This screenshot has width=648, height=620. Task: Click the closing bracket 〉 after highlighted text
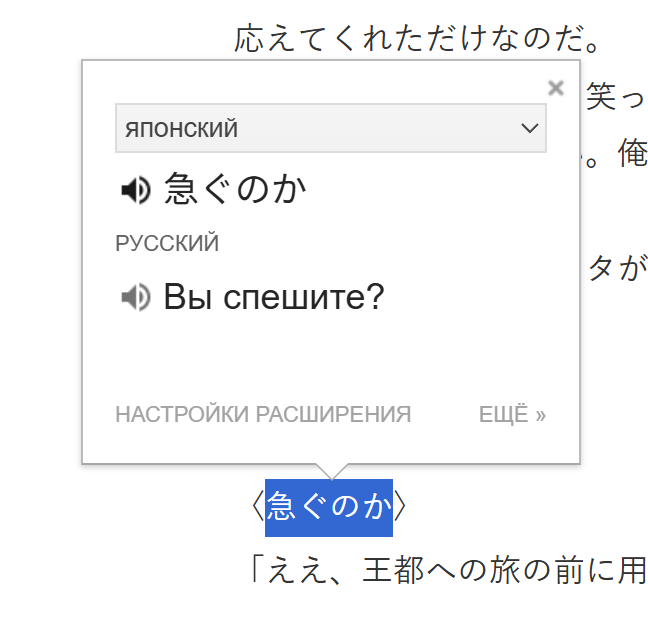coord(400,506)
